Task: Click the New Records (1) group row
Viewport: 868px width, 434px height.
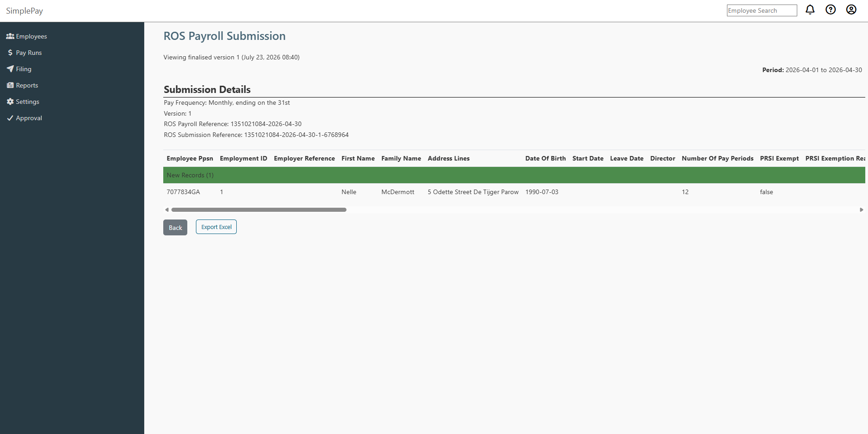Action: tap(514, 175)
